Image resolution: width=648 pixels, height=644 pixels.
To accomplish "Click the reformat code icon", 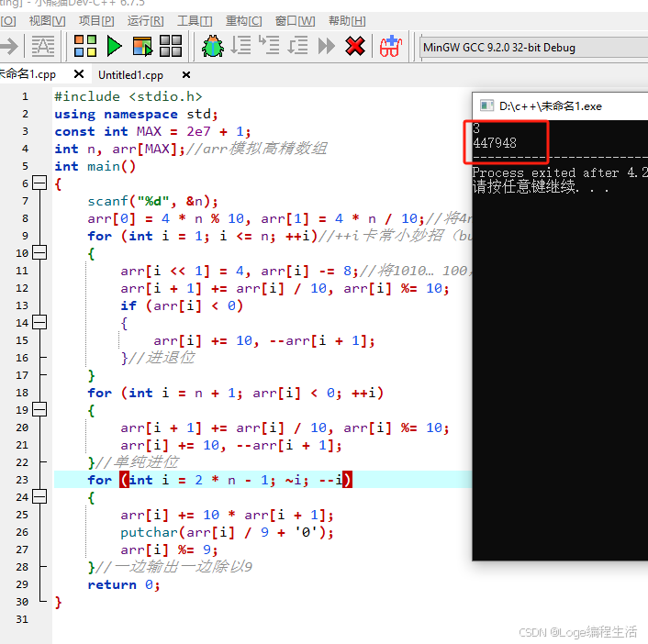I will point(43,46).
